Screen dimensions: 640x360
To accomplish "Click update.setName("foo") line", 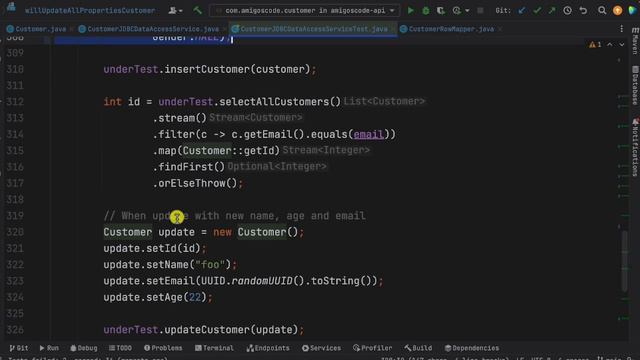I will coord(170,264).
